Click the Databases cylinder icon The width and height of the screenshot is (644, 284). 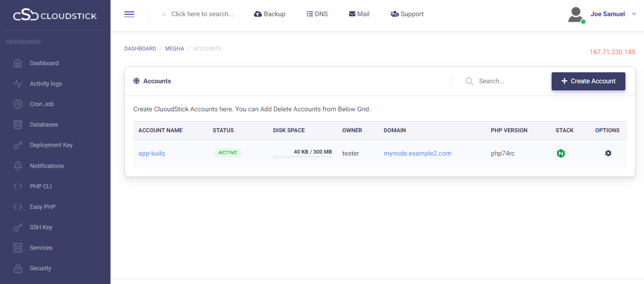(x=18, y=125)
